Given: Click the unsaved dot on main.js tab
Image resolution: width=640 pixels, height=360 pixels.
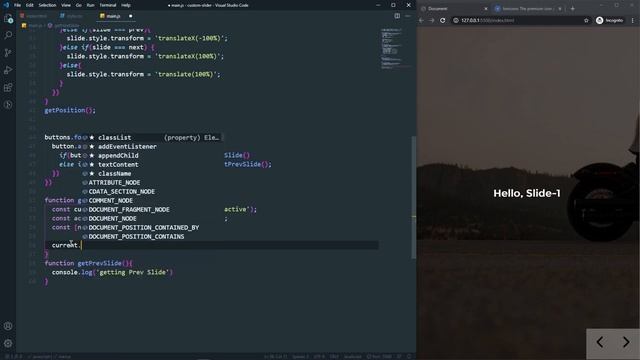Looking at the screenshot, I should [131, 16].
